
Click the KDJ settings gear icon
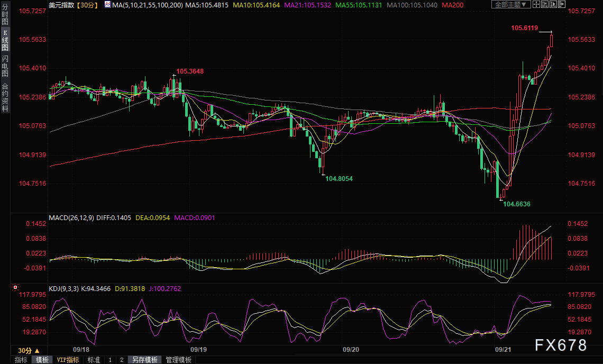point(15,288)
